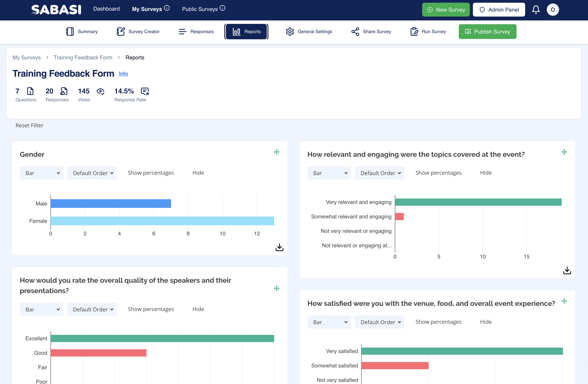
Task: Open chart type dropdown for venue satisfaction
Action: [329, 322]
